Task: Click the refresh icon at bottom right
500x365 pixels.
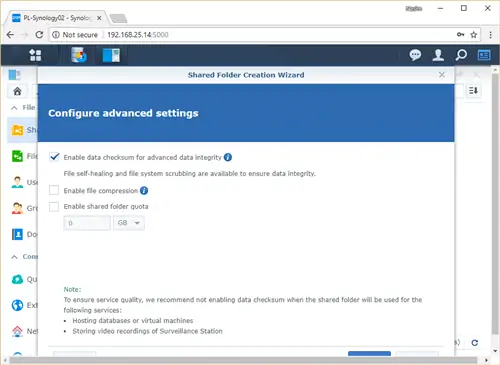Action: click(x=475, y=343)
